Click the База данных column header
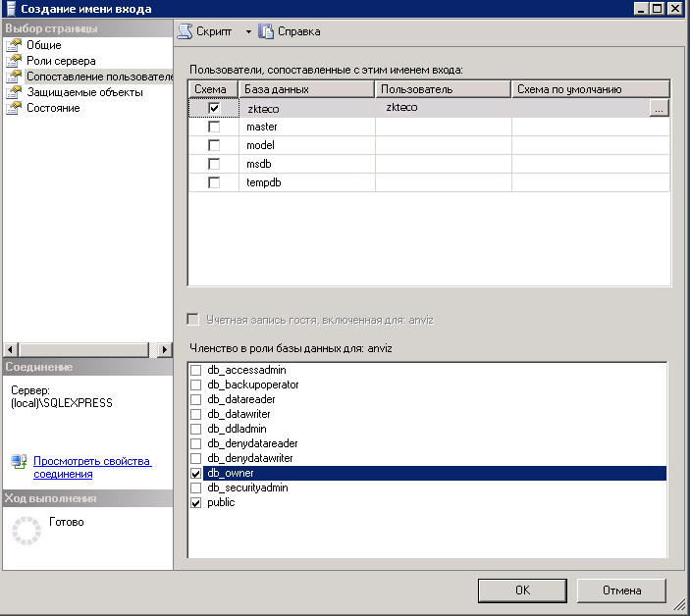 (306, 89)
